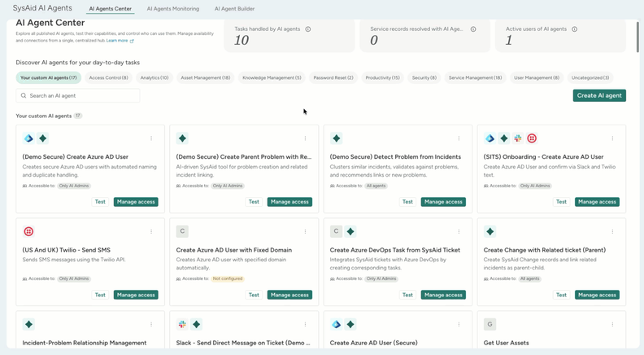Filter by Productivity (15) category
The image size is (644, 355).
382,77
